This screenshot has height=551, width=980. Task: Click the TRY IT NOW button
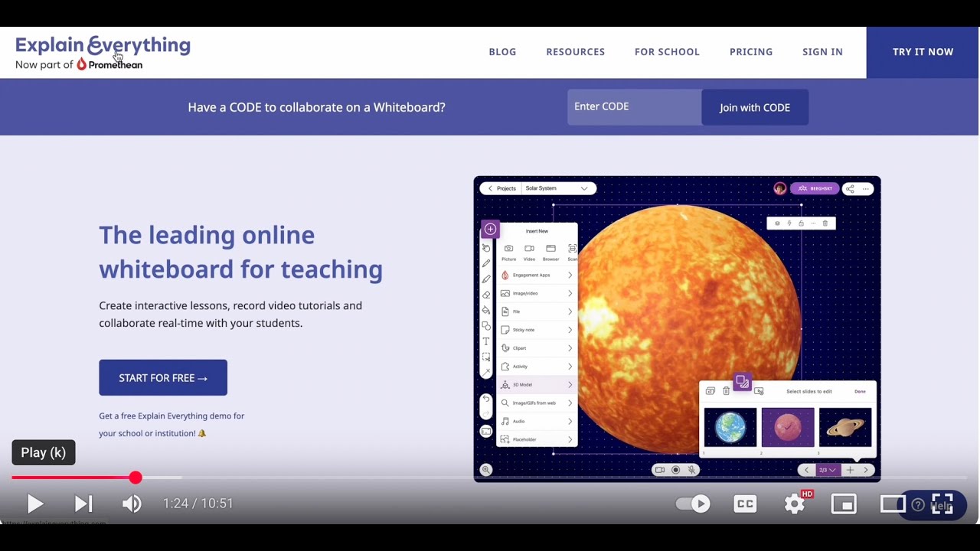(923, 52)
